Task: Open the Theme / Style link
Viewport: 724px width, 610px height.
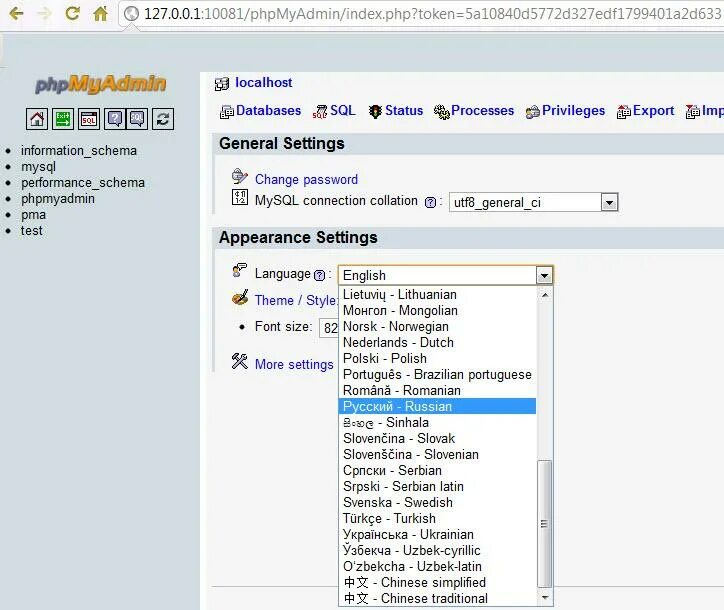Action: (296, 300)
